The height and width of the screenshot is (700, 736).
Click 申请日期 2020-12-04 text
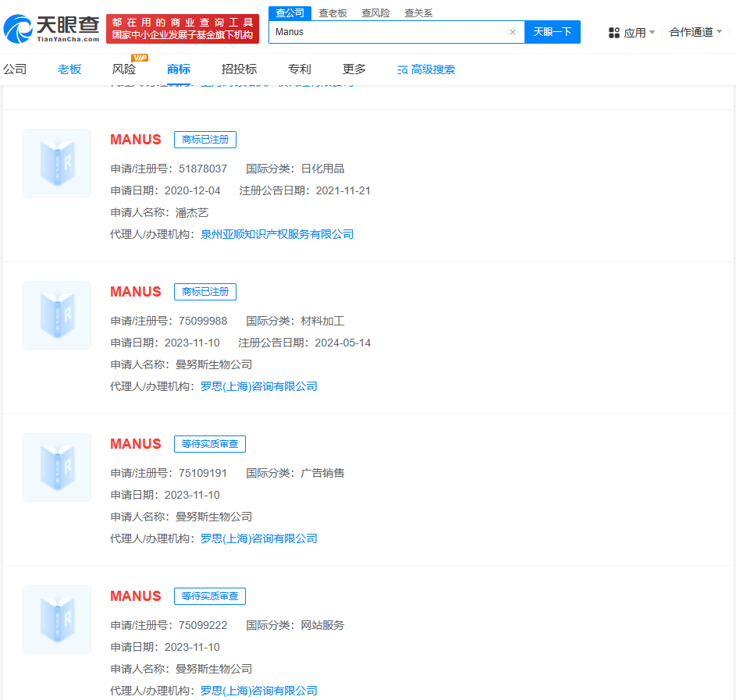click(x=165, y=190)
